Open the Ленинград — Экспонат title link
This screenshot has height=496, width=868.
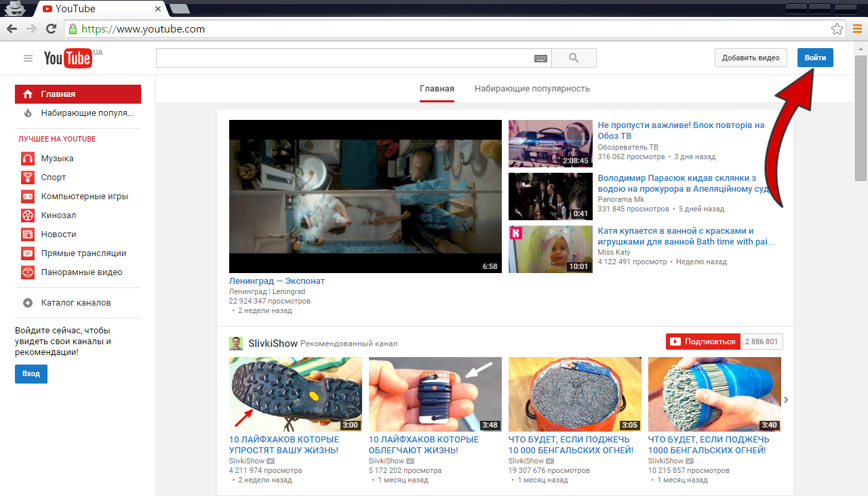277,281
